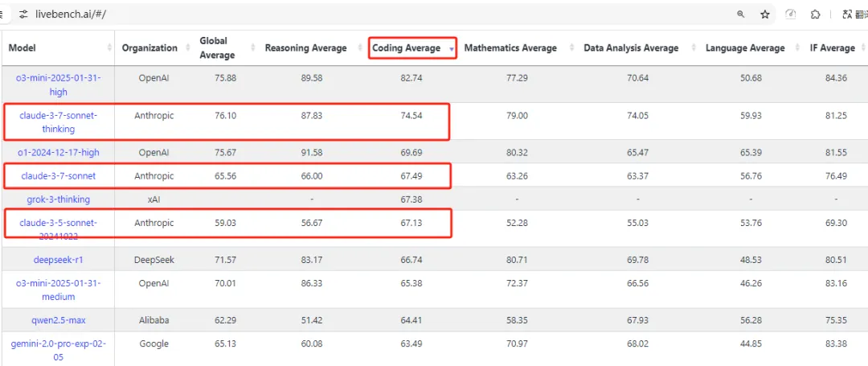The height and width of the screenshot is (366, 868).
Task: Open the deepseek-r1 model link
Action: 58,260
